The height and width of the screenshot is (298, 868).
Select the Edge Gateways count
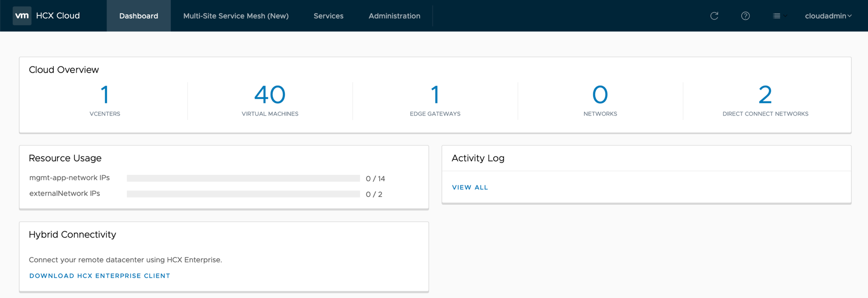(x=435, y=95)
